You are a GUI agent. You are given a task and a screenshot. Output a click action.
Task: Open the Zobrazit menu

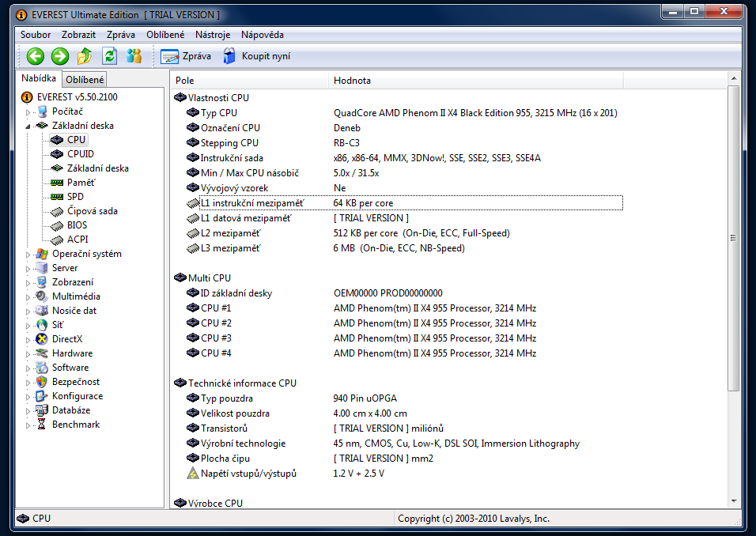pos(78,35)
